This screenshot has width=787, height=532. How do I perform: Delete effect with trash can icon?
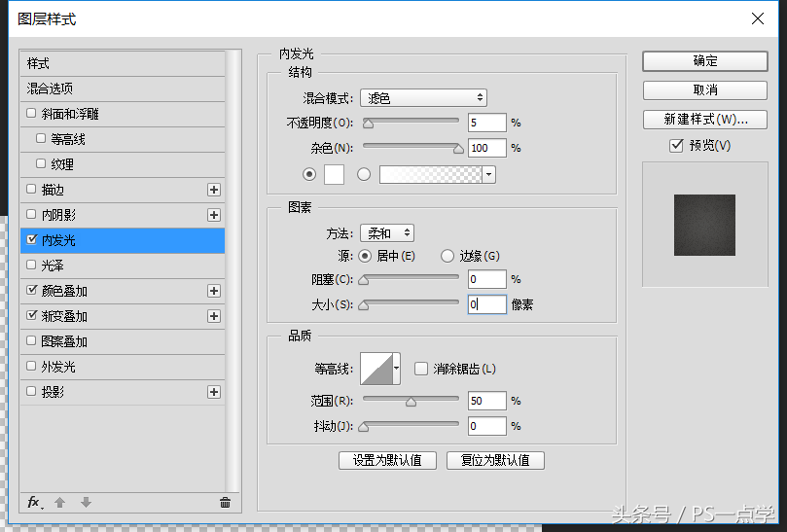tap(225, 503)
